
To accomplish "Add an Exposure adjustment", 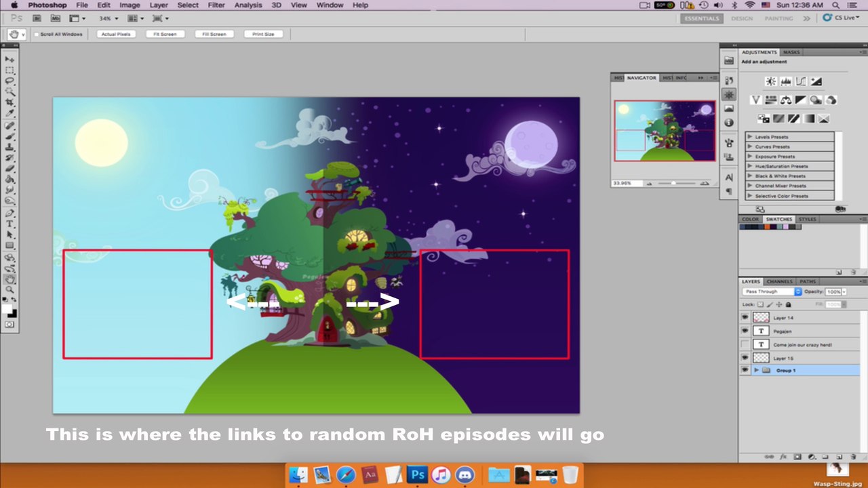I will [x=816, y=81].
